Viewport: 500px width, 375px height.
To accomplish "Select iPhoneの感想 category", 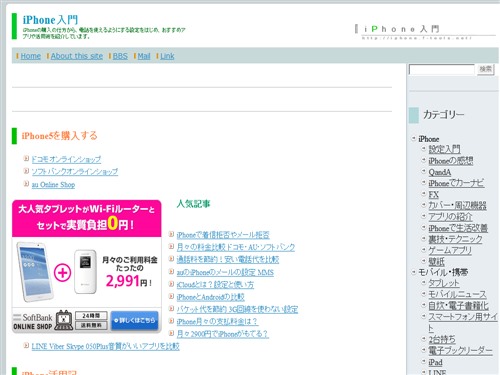I will [451, 161].
